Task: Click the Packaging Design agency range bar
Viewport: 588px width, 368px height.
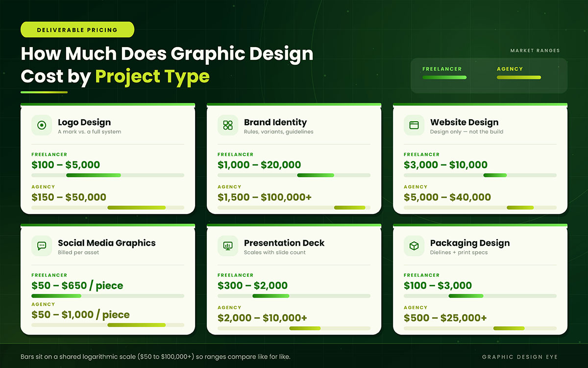Action: click(509, 328)
